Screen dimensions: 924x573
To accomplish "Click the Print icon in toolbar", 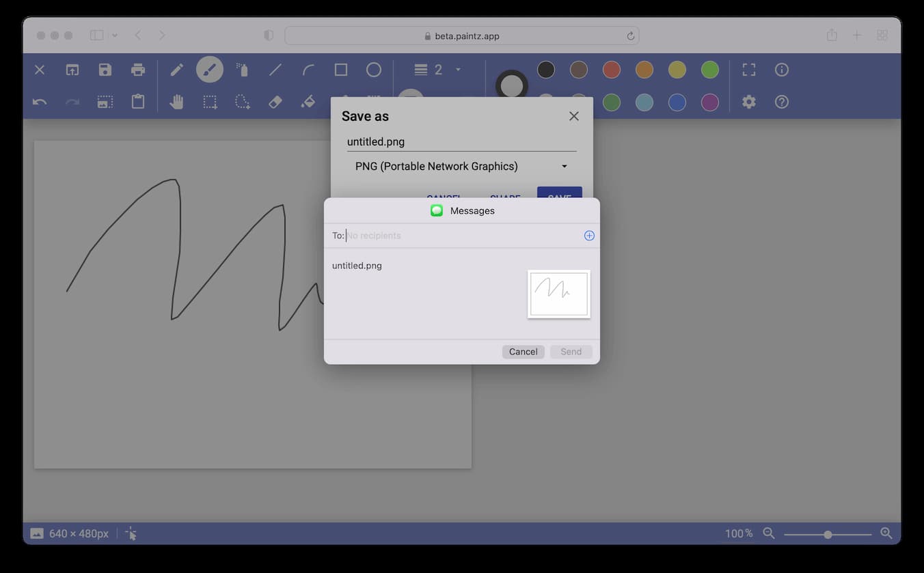I will coord(138,70).
